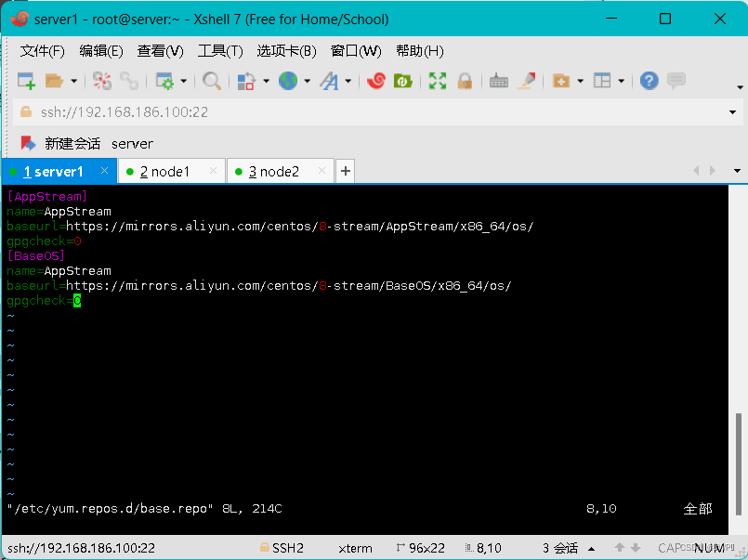Viewport: 748px width, 560px height.
Task: Open Help via the blue question icon
Action: [x=649, y=81]
